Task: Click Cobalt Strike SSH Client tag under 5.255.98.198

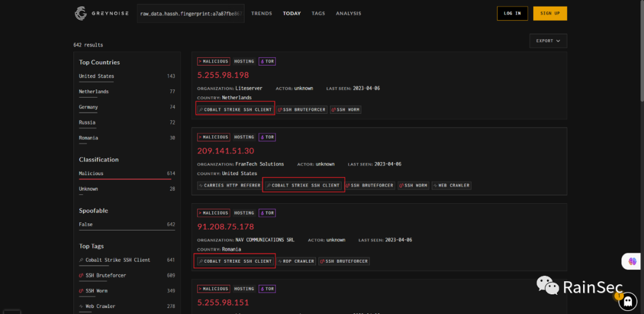Action: click(x=236, y=110)
